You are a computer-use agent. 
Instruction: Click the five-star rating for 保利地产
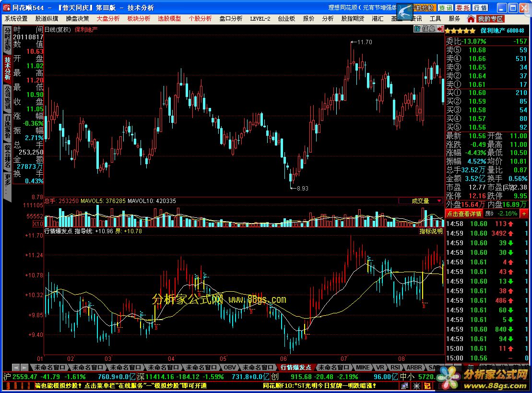460,31
